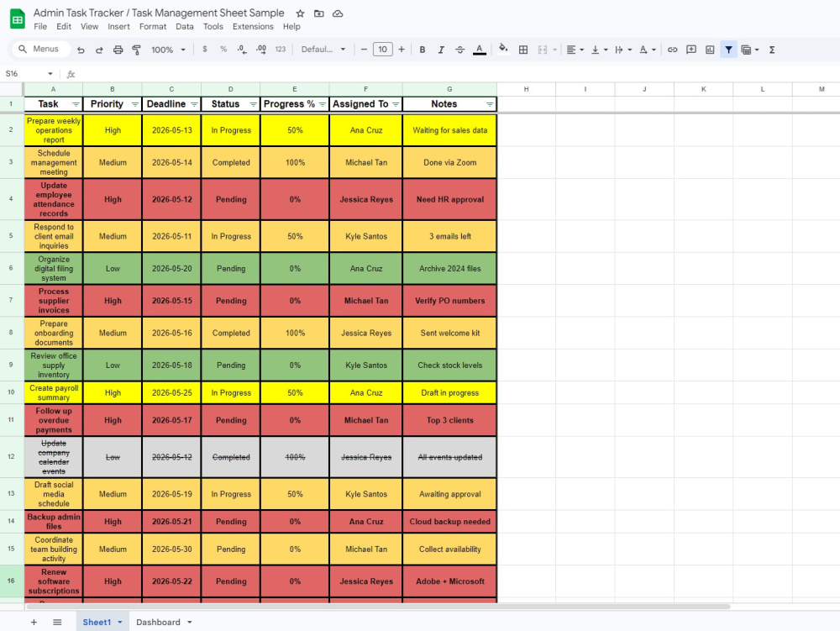
Task: Switch to the Dashboard tab
Action: click(x=158, y=622)
